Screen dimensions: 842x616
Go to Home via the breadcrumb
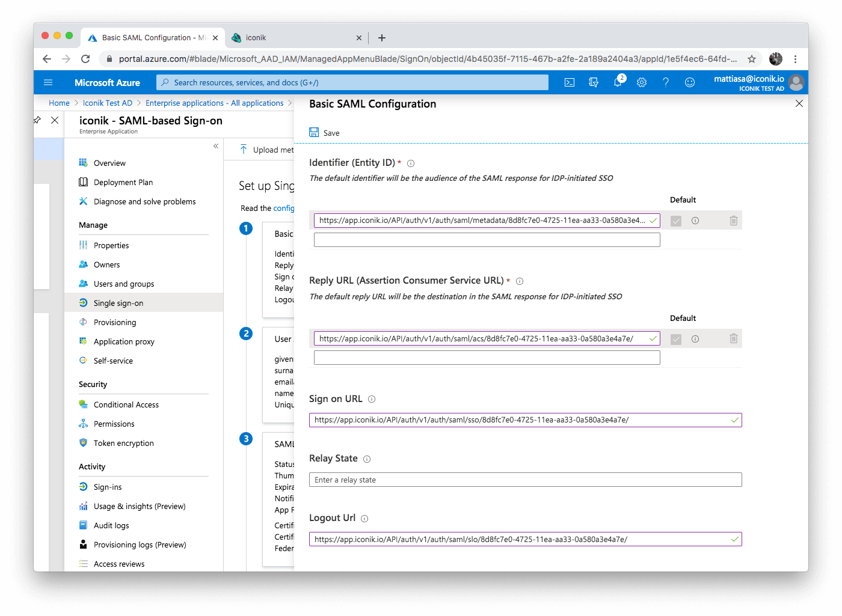[x=59, y=103]
